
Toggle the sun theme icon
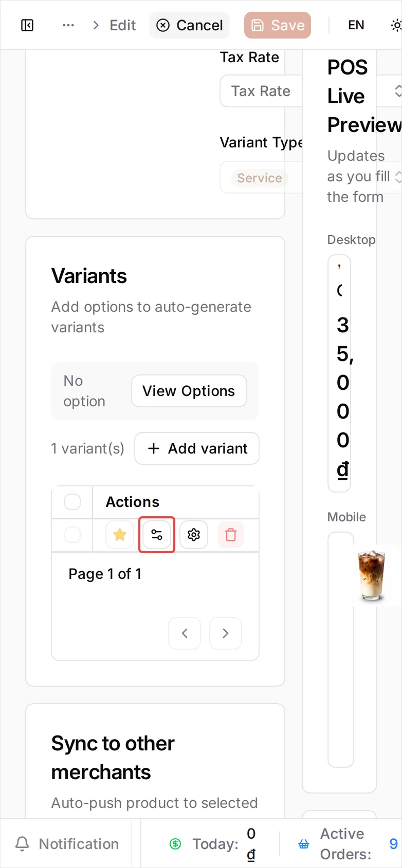pos(396,25)
